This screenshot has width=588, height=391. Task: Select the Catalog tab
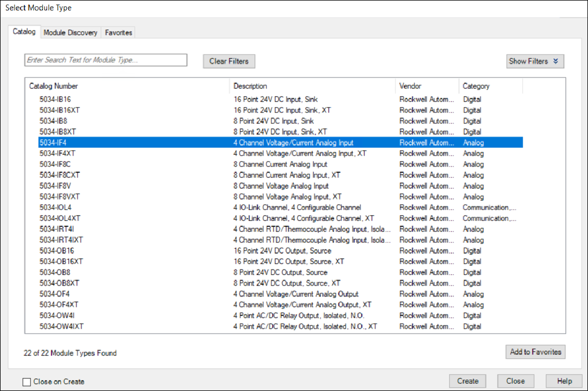(24, 32)
